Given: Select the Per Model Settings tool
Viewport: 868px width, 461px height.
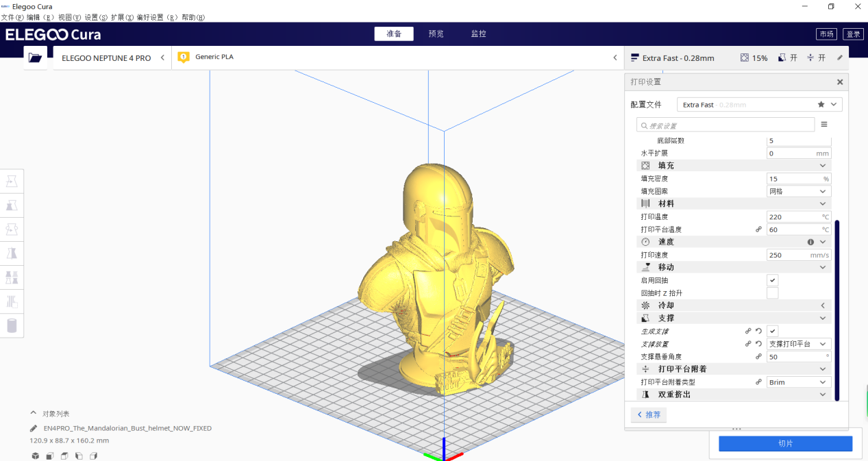Looking at the screenshot, I should pyautogui.click(x=12, y=277).
